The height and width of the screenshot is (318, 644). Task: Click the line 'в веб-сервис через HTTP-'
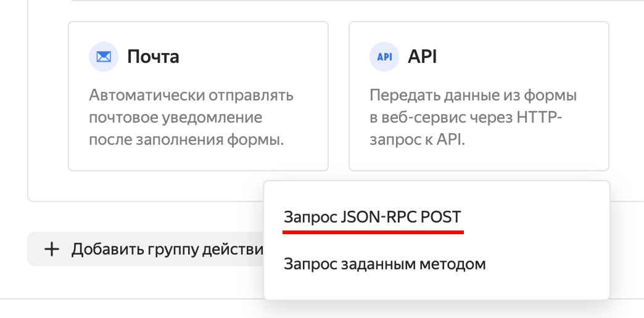(466, 118)
